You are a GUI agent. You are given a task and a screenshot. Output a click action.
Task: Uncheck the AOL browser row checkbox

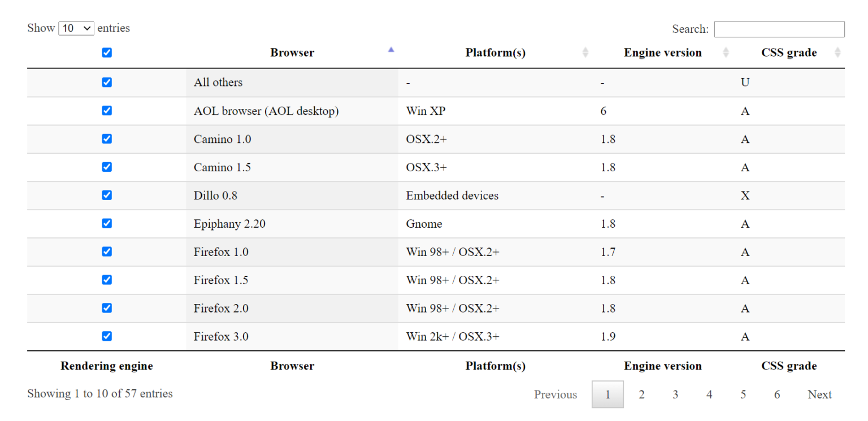107,111
